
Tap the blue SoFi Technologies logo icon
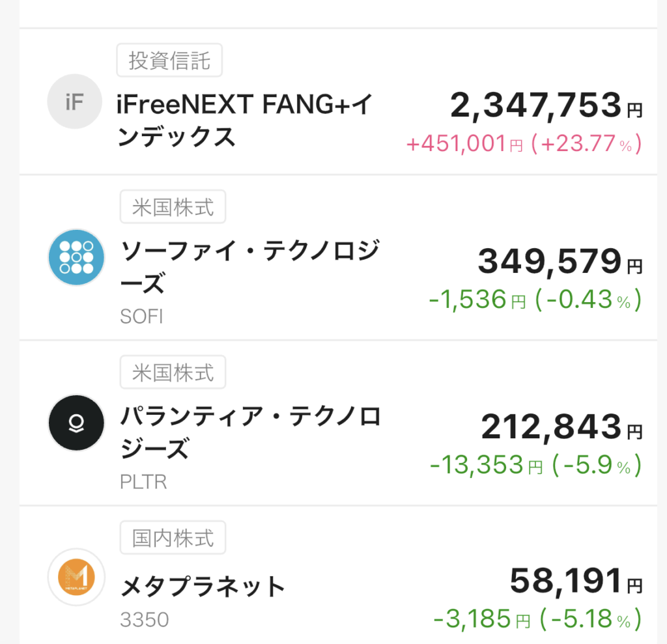[x=76, y=258]
